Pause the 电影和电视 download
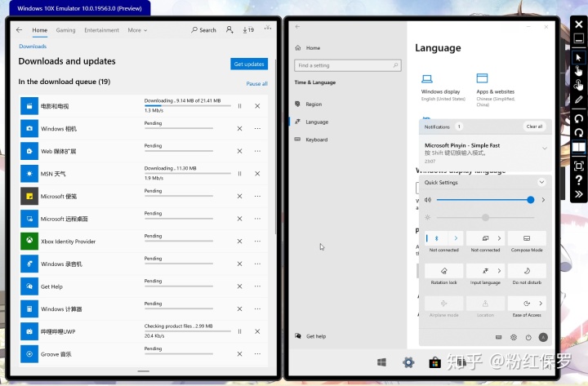This screenshot has width=588, height=386. pos(239,106)
